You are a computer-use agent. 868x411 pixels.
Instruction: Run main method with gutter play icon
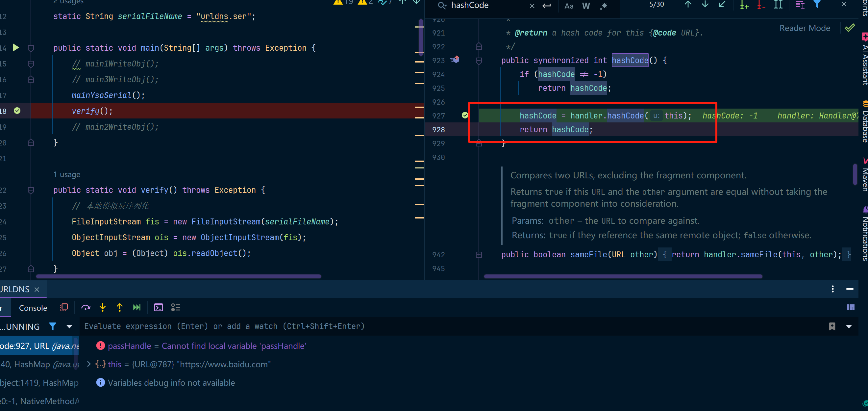[x=15, y=47]
